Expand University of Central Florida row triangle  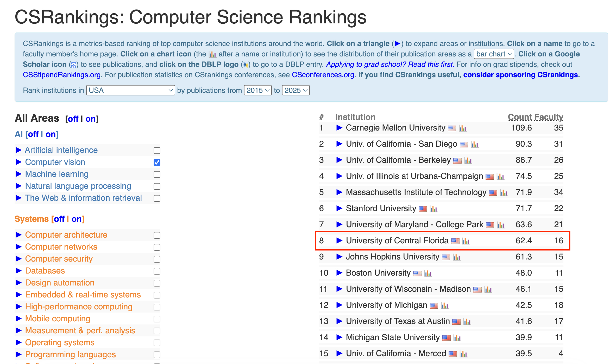[339, 240]
